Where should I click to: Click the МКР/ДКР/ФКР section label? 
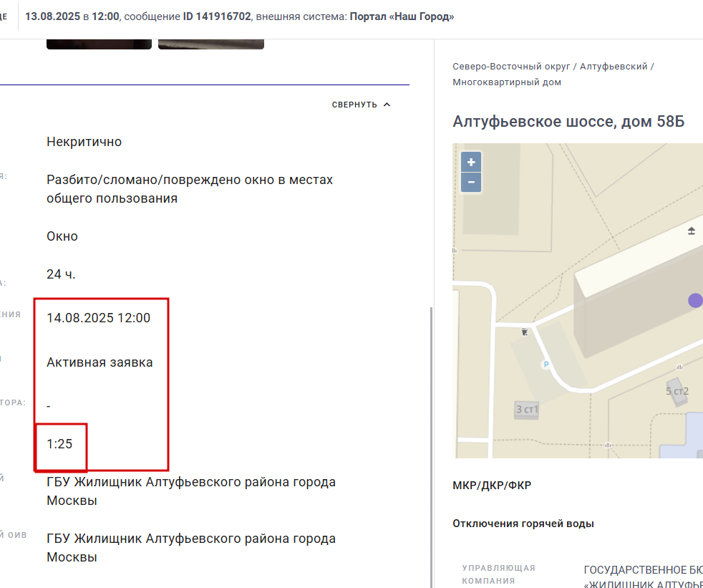coord(492,486)
